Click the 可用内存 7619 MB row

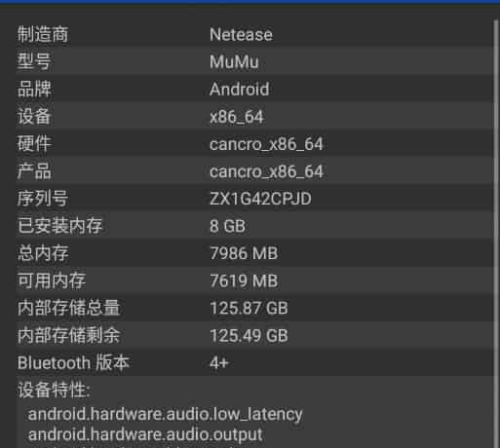[254, 280]
